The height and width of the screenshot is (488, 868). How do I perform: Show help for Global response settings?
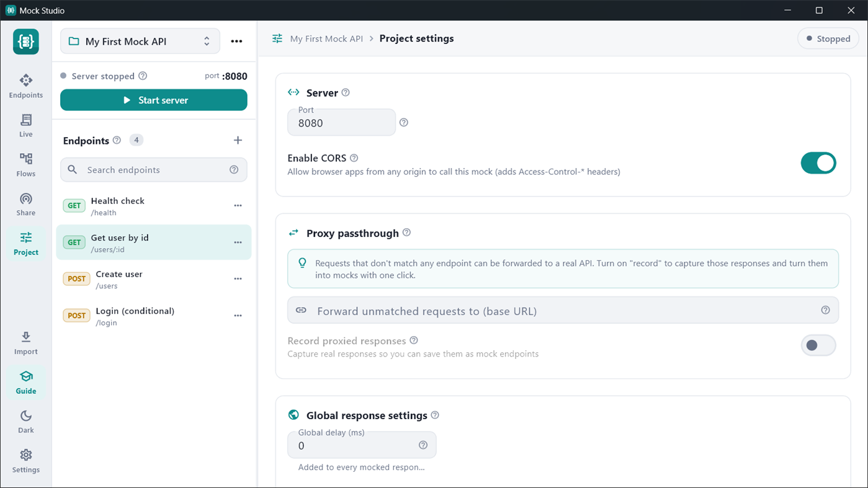(x=435, y=415)
